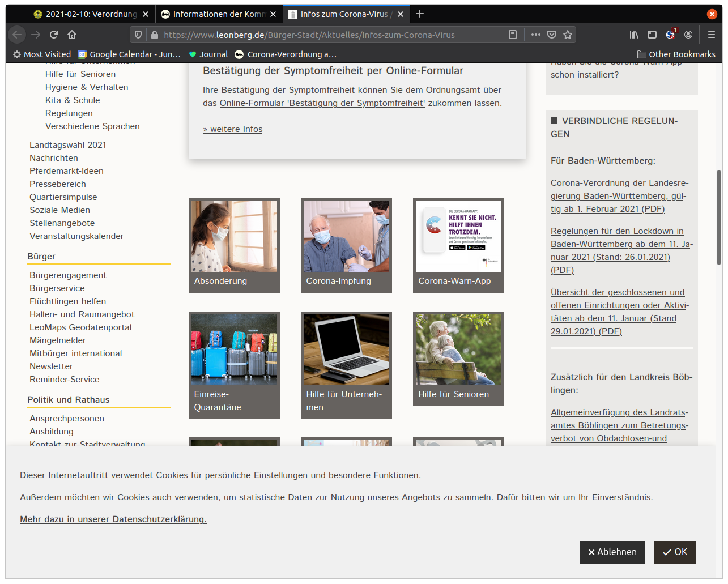The width and height of the screenshot is (728, 584).
Task: Click the page vertical scrollbar thumb
Action: tap(719, 217)
